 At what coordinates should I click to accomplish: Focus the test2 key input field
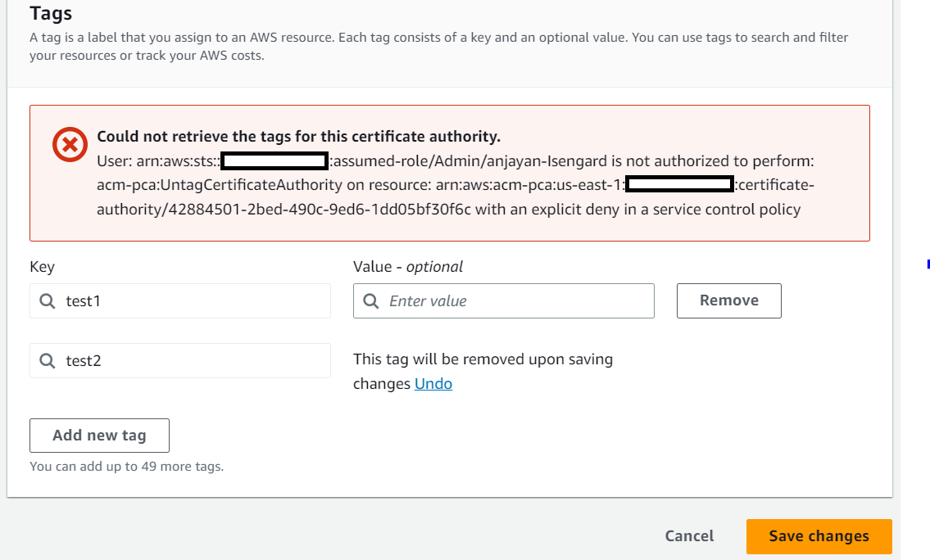(180, 360)
